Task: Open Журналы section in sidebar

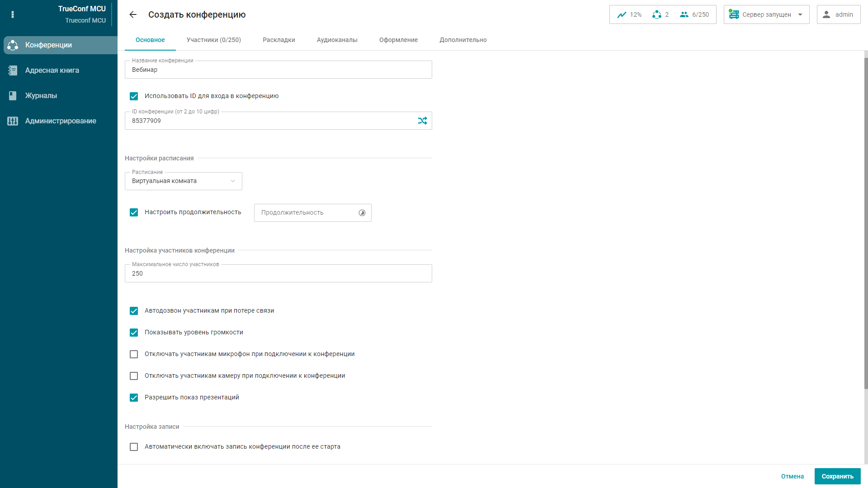Action: click(x=41, y=96)
